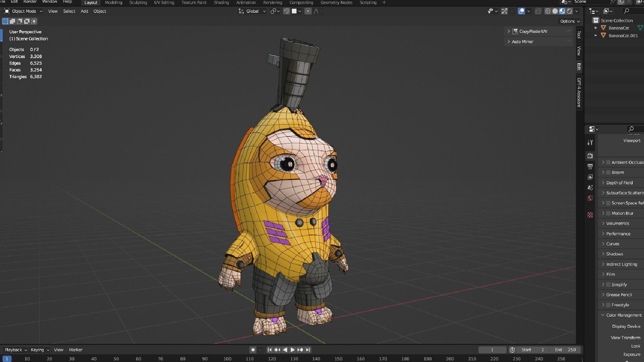Switch to rendered viewport shading
The height and width of the screenshot is (362, 644).
pyautogui.click(x=569, y=11)
